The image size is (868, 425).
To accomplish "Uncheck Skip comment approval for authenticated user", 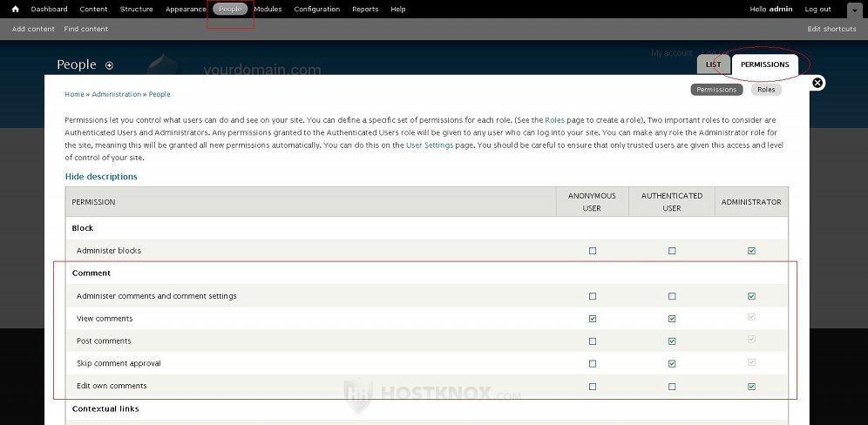I will (x=672, y=363).
